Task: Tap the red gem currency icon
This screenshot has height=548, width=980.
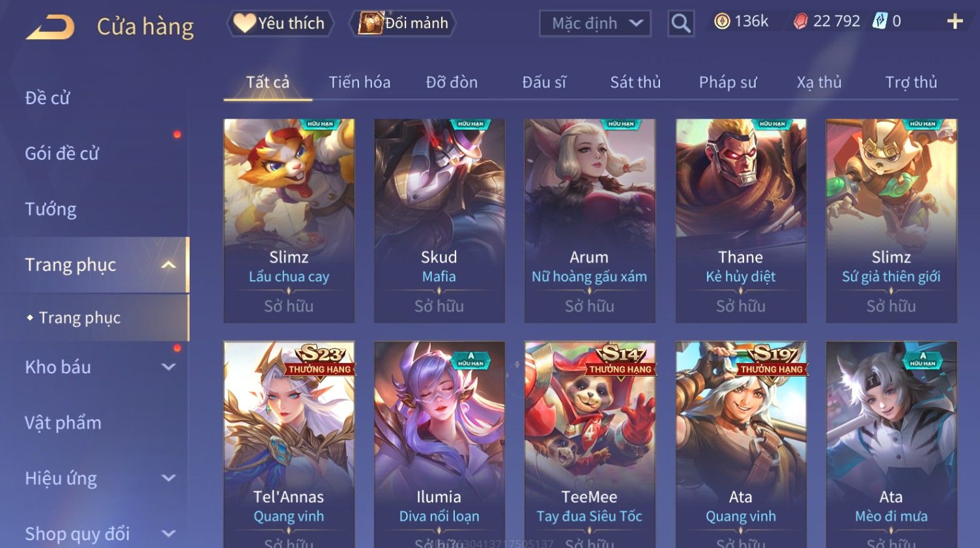Action: [801, 22]
